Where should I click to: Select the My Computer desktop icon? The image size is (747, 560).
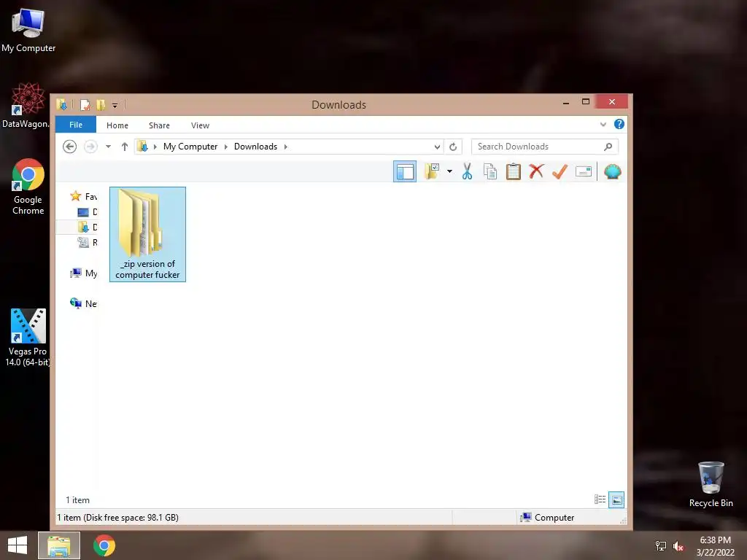[x=28, y=31]
